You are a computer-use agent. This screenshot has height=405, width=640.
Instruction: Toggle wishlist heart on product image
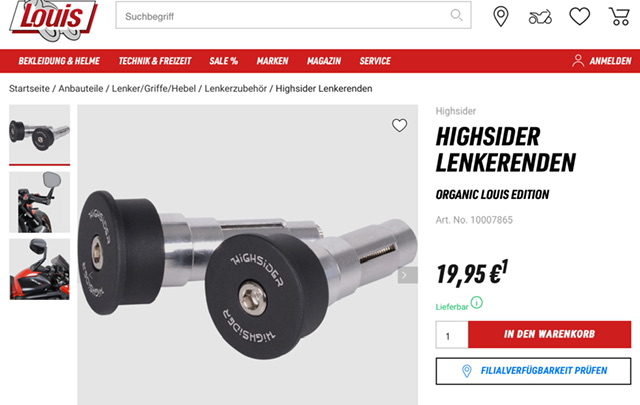tap(400, 125)
